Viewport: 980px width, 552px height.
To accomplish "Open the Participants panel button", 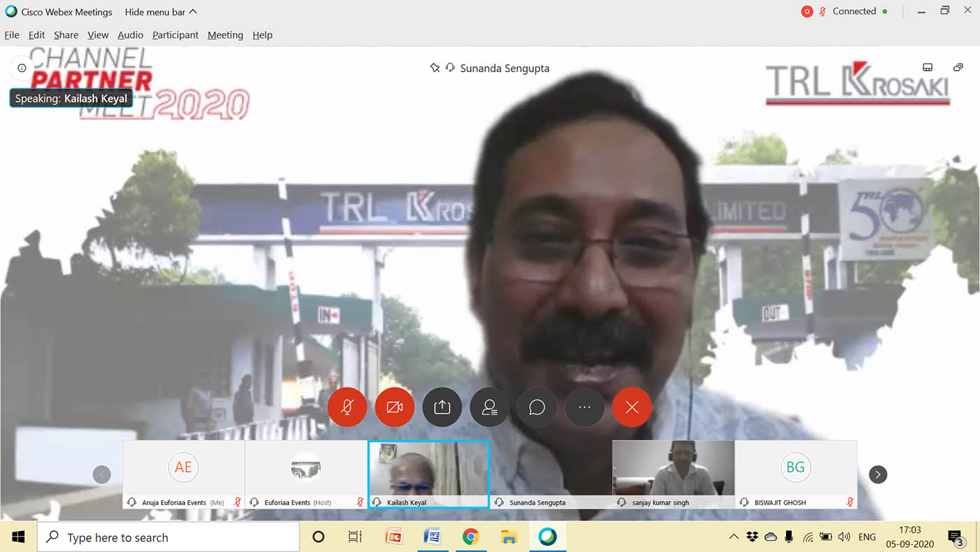I will (489, 407).
